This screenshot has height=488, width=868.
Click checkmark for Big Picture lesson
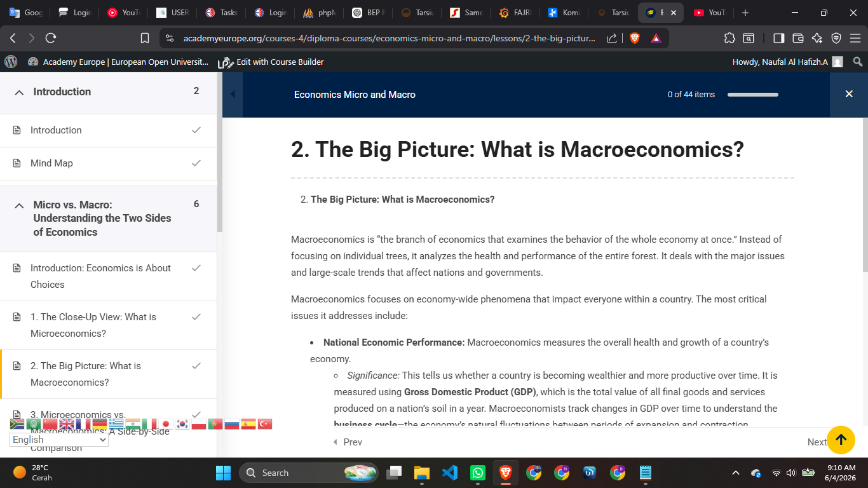coord(196,365)
